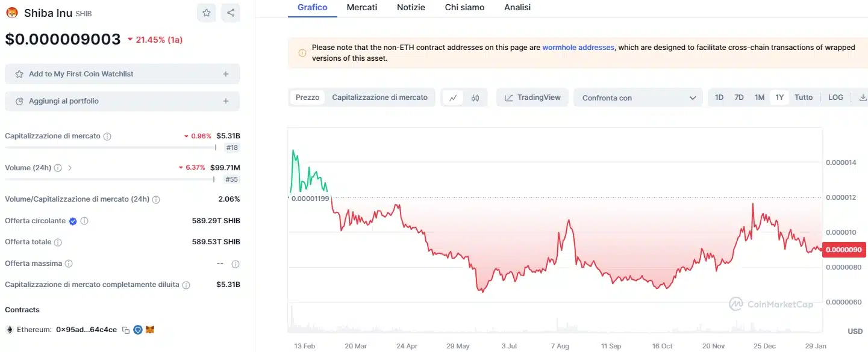Switch to the Mercati tab
Screen dimensions: 868x352
362,7
